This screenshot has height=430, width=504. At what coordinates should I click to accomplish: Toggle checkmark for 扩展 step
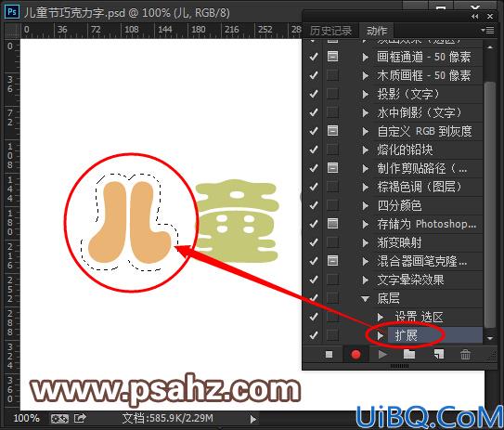[x=314, y=335]
